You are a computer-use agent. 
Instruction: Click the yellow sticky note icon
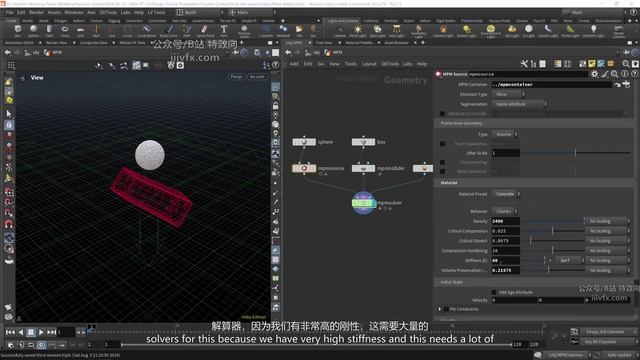(591, 64)
